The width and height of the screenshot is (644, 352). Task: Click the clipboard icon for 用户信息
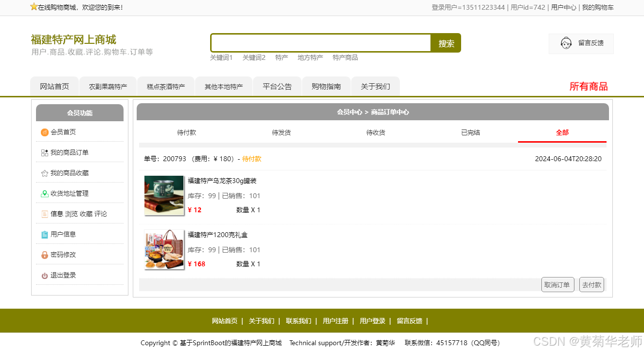(45, 235)
